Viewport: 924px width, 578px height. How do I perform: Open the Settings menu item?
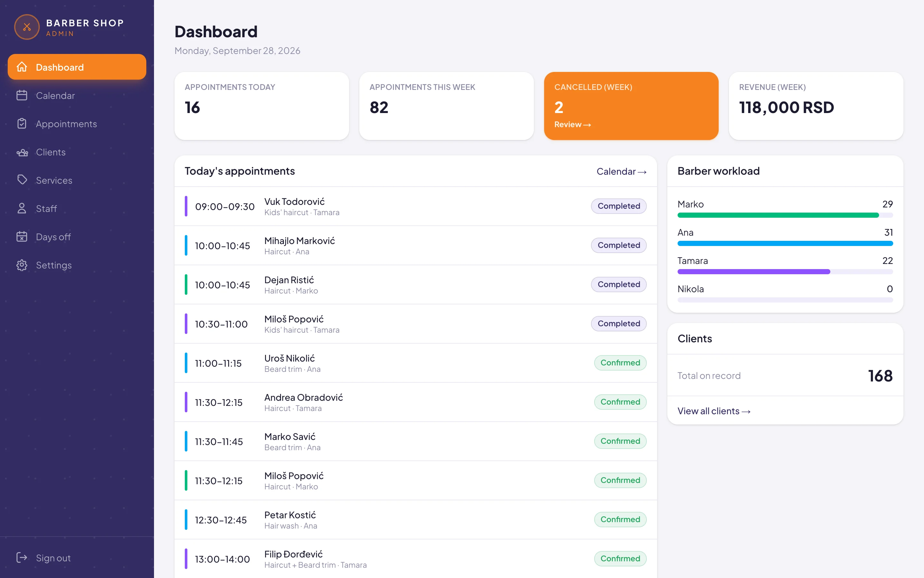pos(77,265)
